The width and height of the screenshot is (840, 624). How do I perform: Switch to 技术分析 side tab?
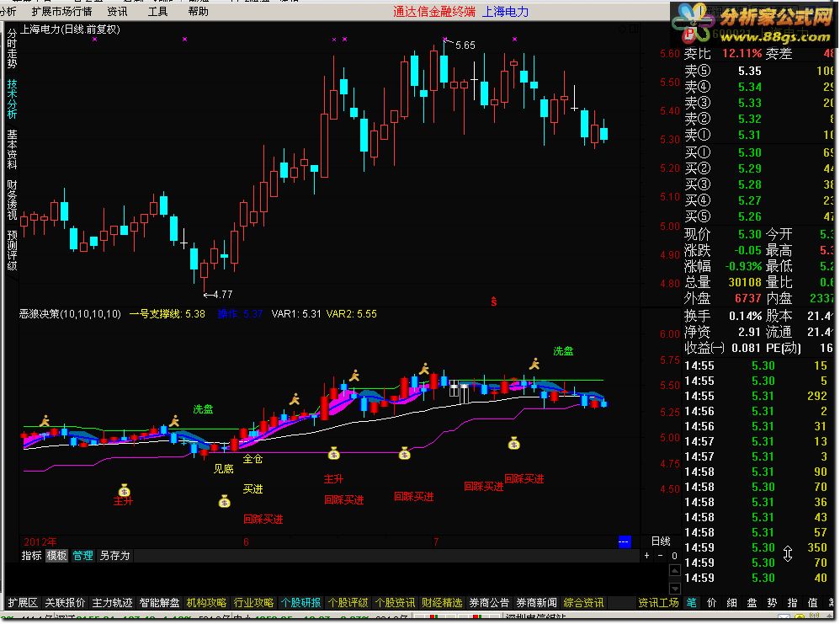coord(12,99)
